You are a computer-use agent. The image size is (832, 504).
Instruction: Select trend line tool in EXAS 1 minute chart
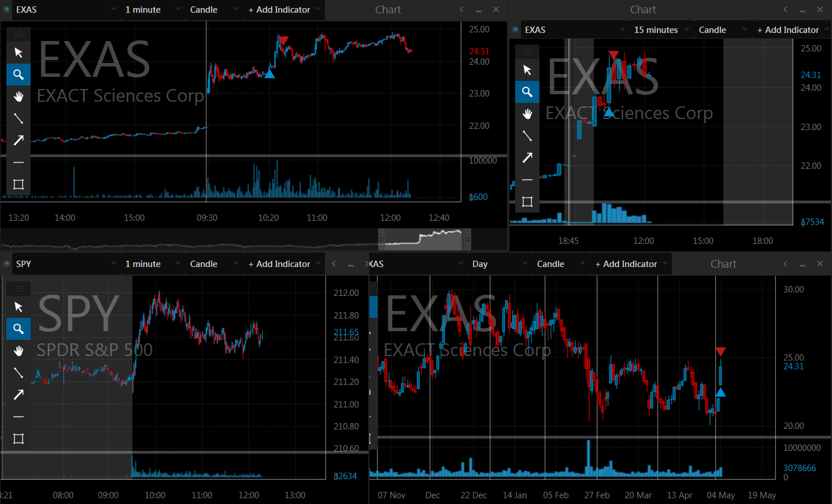[x=19, y=118]
